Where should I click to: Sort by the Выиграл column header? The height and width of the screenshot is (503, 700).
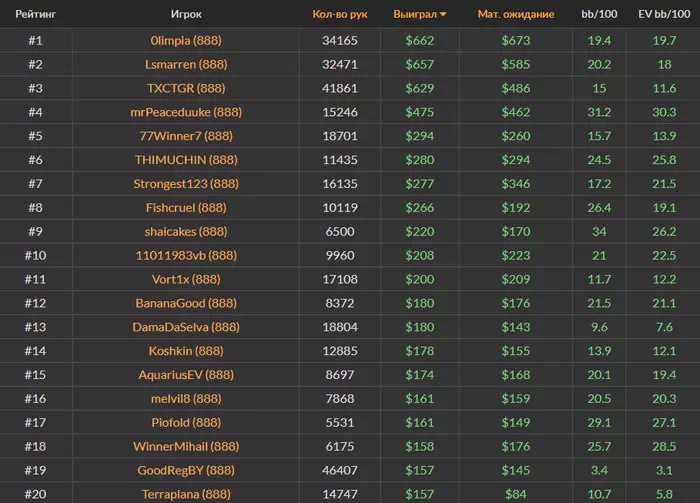[x=419, y=14]
